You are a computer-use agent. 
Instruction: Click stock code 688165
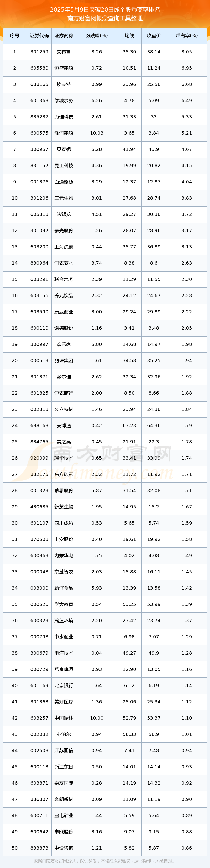point(39,84)
